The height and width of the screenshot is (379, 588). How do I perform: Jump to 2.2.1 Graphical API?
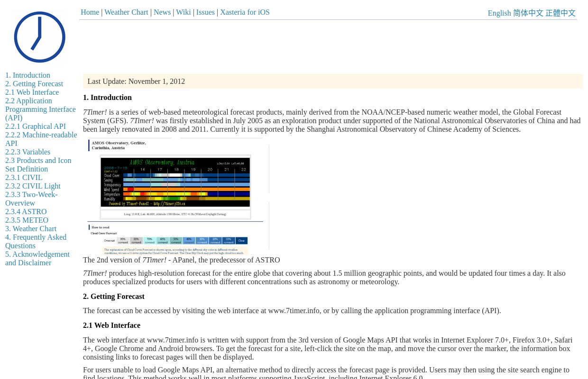[36, 126]
